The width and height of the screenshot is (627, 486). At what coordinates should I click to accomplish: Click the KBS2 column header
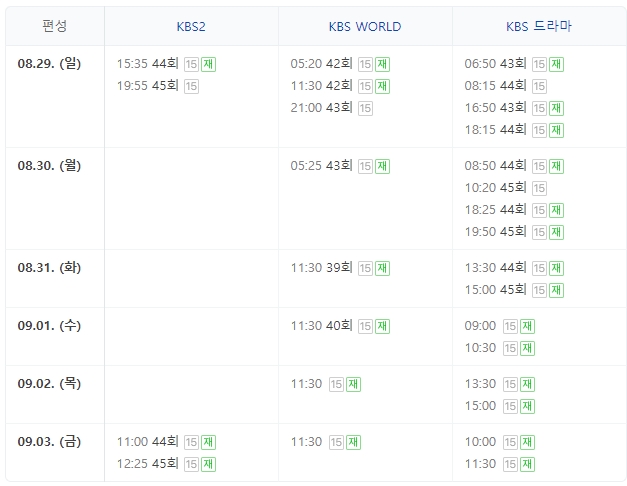(x=191, y=26)
